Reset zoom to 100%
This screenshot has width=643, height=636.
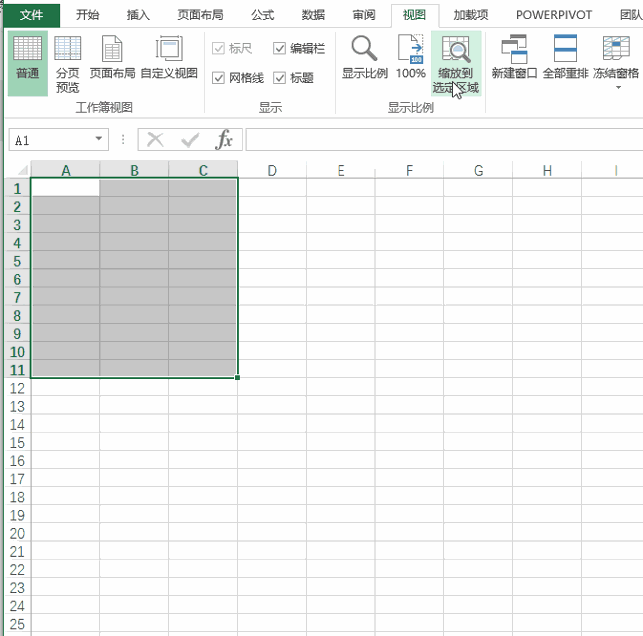tap(410, 58)
